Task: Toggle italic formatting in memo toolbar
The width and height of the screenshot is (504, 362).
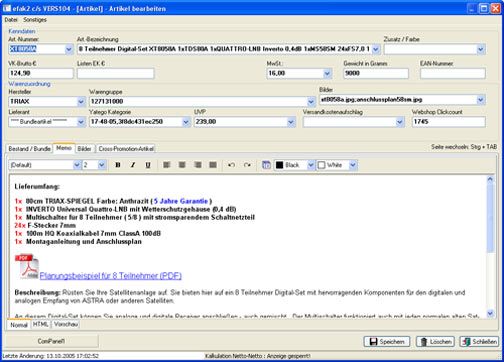Action: 133,165
